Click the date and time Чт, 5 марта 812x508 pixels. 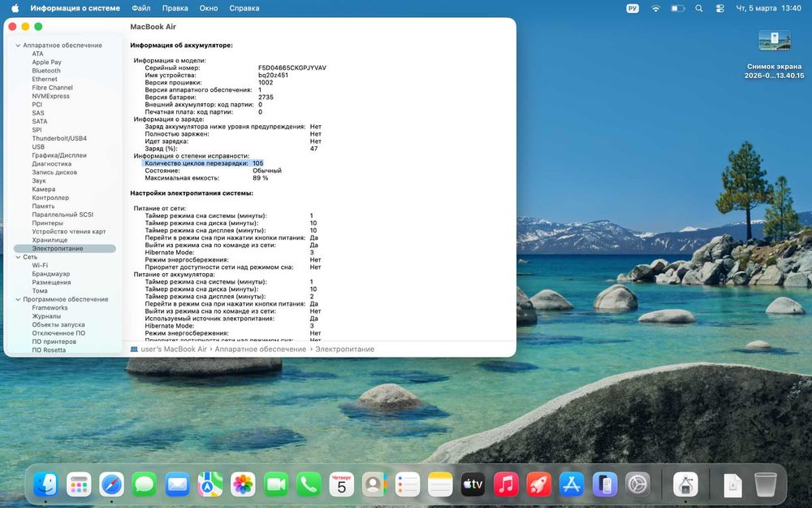click(768, 8)
